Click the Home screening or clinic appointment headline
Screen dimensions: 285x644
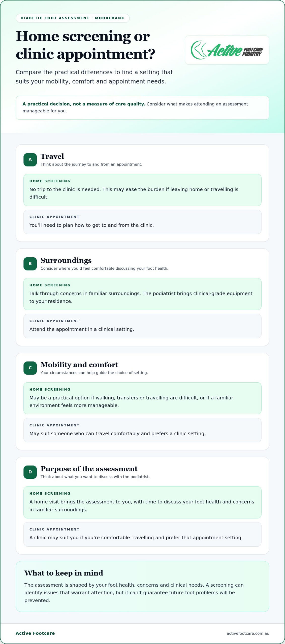(x=85, y=45)
